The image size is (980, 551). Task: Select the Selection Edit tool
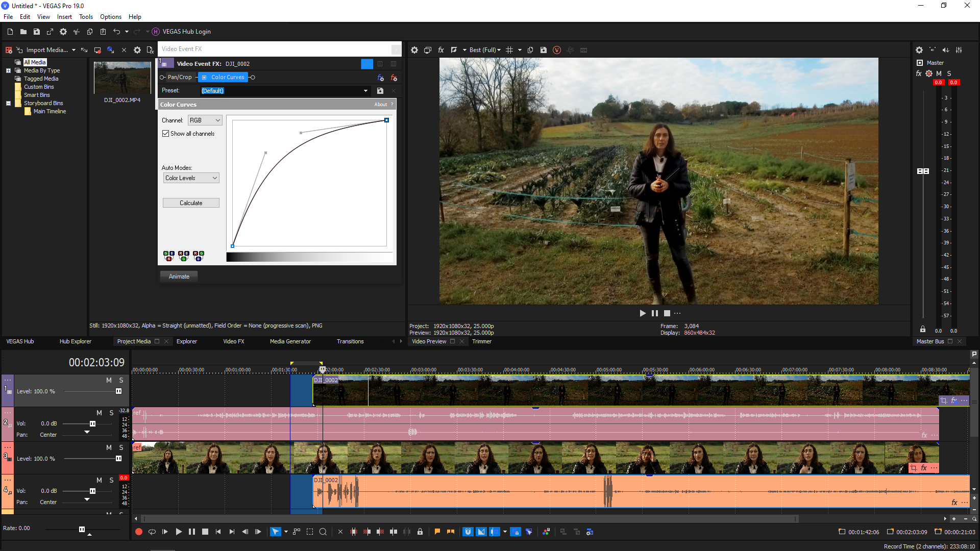point(310,532)
